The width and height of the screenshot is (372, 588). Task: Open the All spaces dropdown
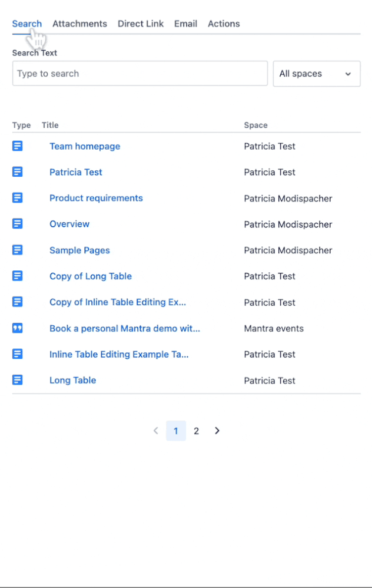316,73
